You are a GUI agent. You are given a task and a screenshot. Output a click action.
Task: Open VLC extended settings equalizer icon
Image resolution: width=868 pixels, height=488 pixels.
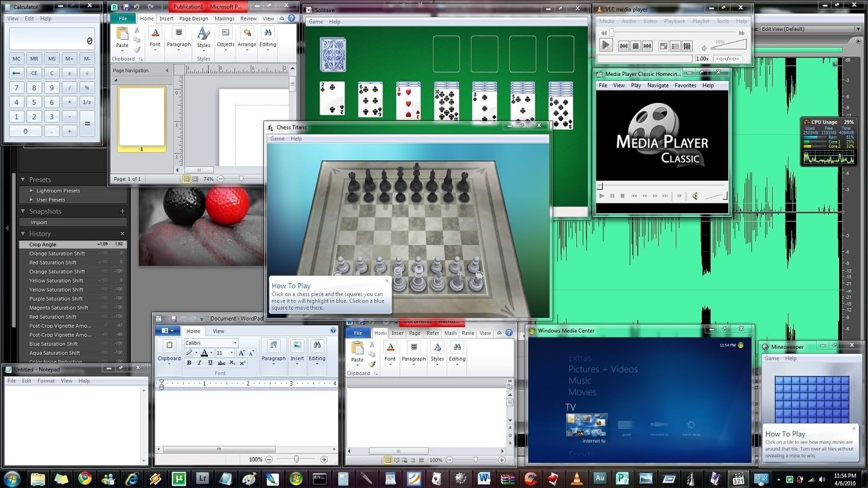point(687,46)
